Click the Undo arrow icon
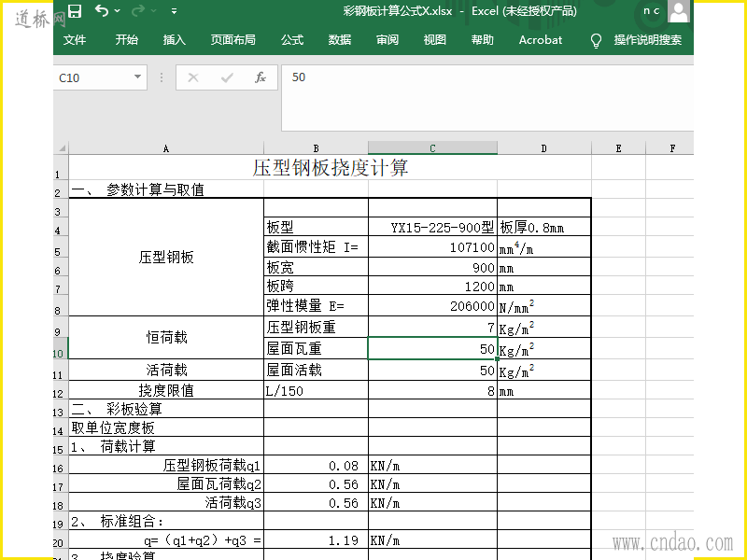 pyautogui.click(x=101, y=10)
